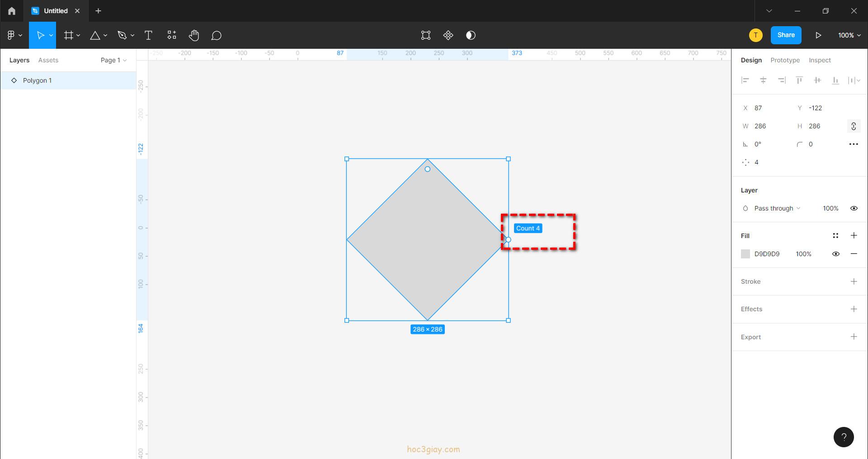This screenshot has height=459, width=868.
Task: Click the Create component icon
Action: 448,35
